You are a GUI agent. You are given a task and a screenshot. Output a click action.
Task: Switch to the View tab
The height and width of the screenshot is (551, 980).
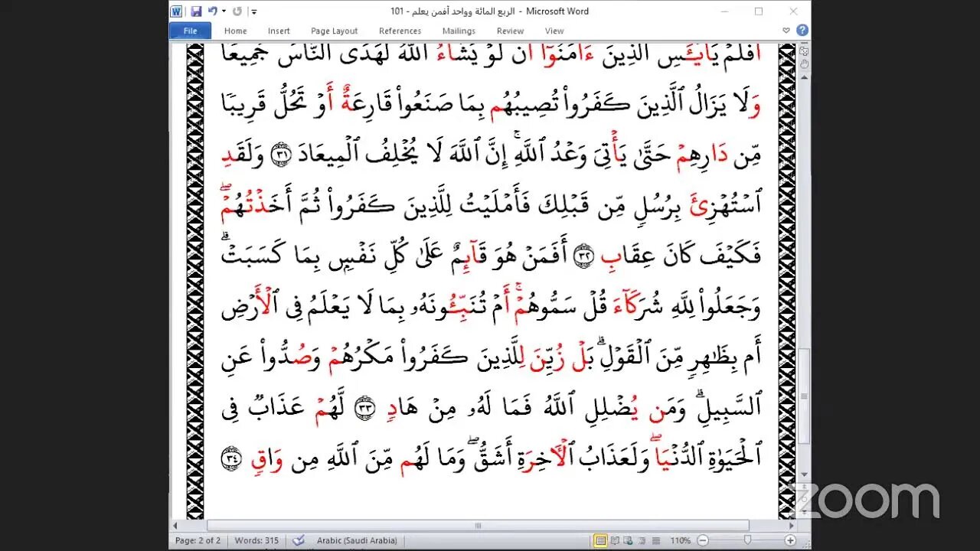tap(554, 31)
